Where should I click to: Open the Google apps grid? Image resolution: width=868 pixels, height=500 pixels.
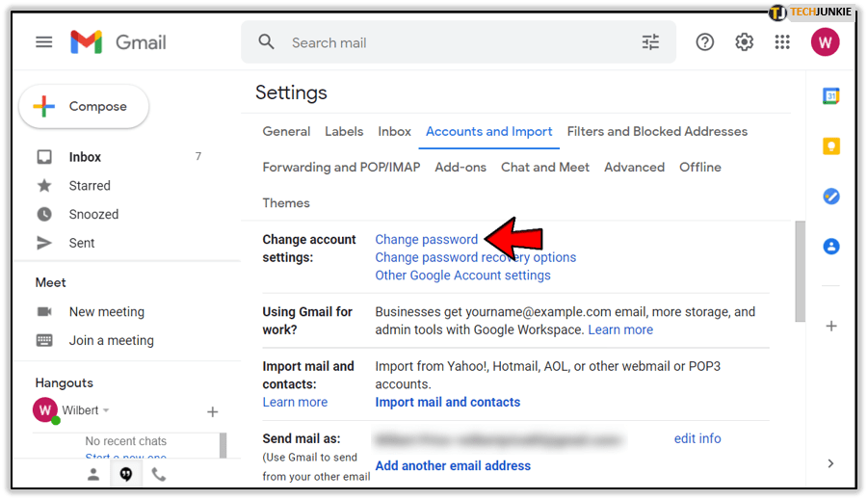point(782,42)
